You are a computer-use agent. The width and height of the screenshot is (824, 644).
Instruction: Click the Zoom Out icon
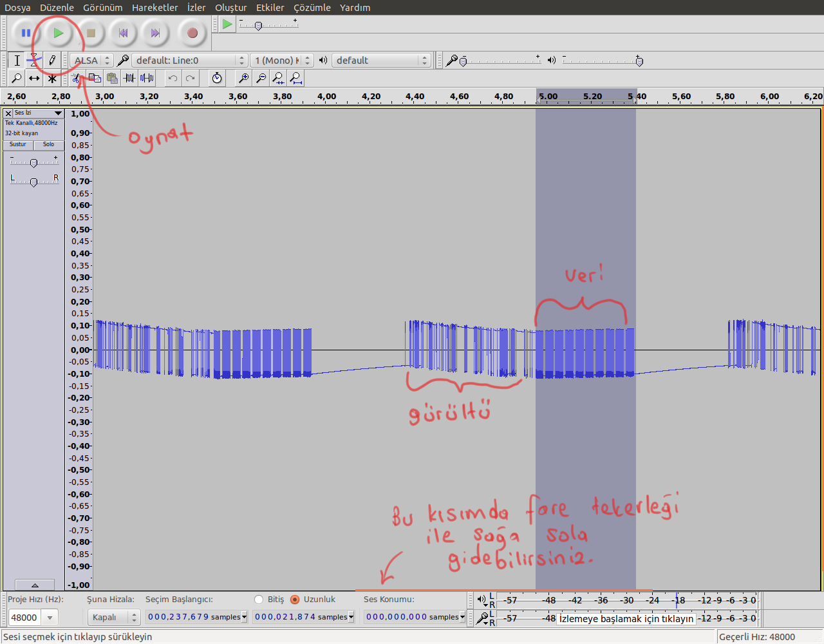(261, 79)
